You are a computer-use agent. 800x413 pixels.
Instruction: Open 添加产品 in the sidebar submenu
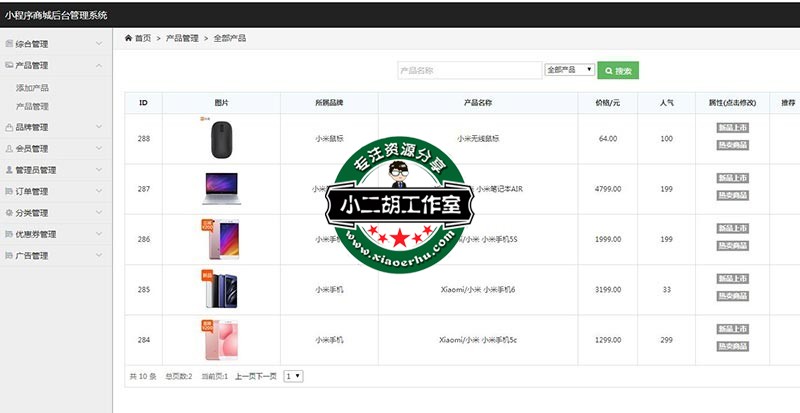32,88
